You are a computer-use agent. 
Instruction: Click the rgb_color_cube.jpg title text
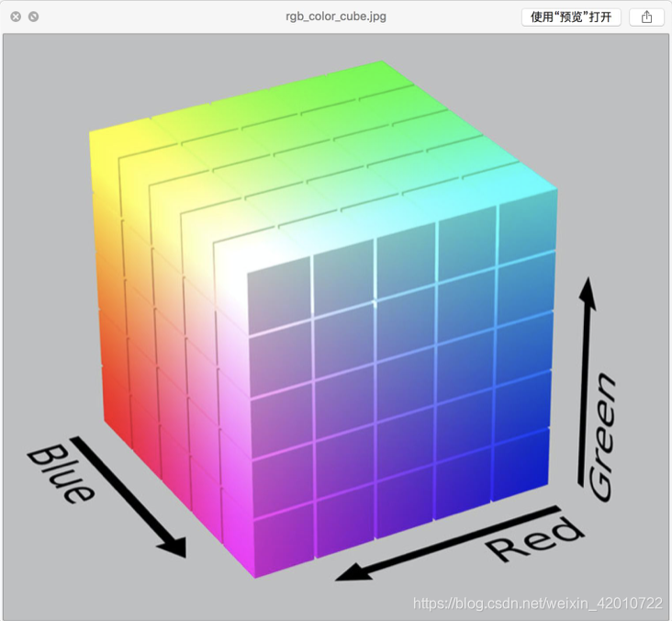point(336,17)
